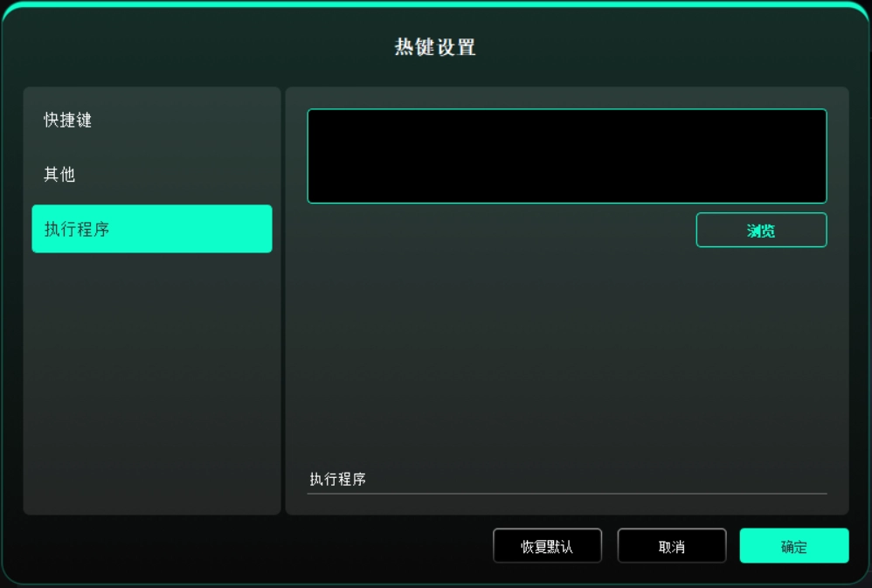Viewport: 872px width, 588px height.
Task: Apply hotkey settings with green 确定
Action: 794,546
